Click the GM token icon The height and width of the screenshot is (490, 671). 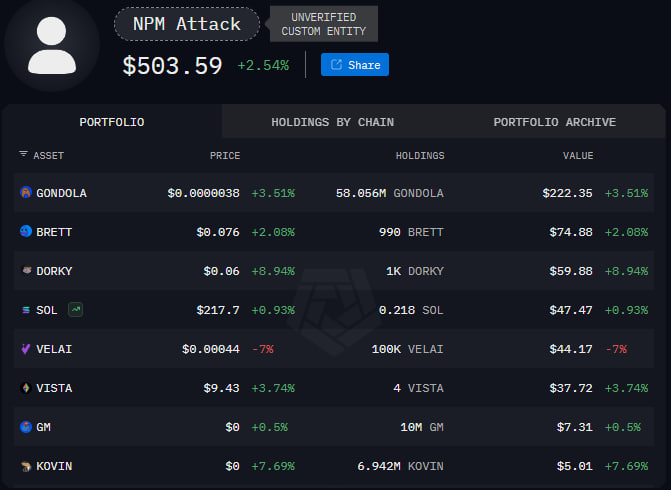[26, 427]
